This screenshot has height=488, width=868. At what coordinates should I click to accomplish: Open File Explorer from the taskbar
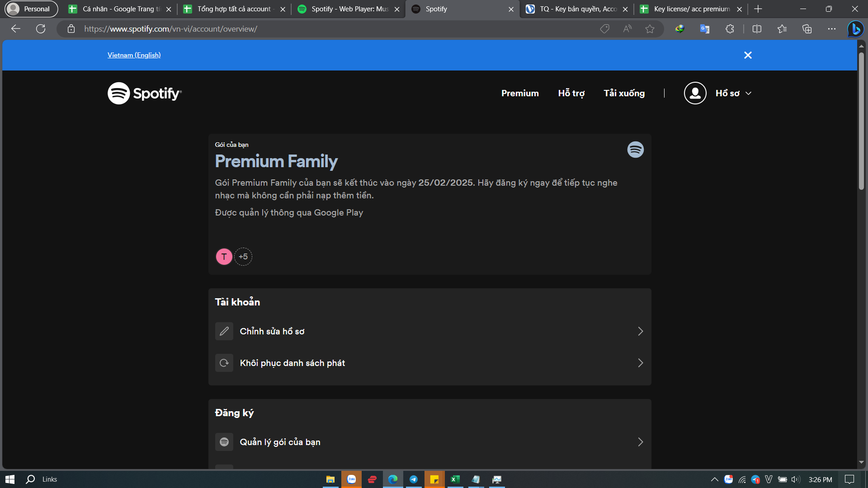[330, 479]
